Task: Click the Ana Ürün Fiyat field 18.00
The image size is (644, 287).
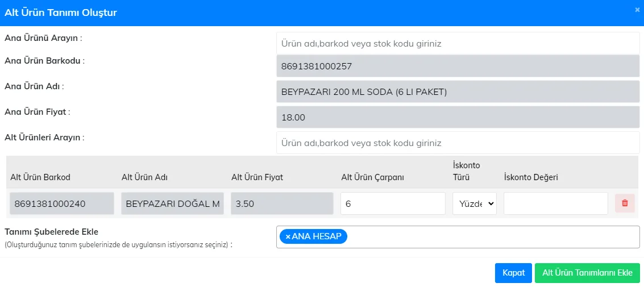Action: tap(458, 118)
